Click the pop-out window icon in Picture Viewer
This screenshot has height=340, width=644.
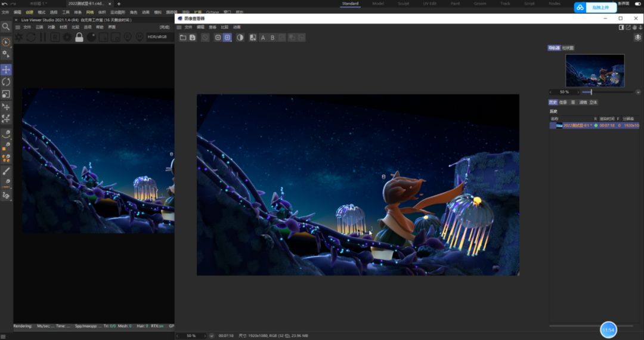(x=628, y=27)
